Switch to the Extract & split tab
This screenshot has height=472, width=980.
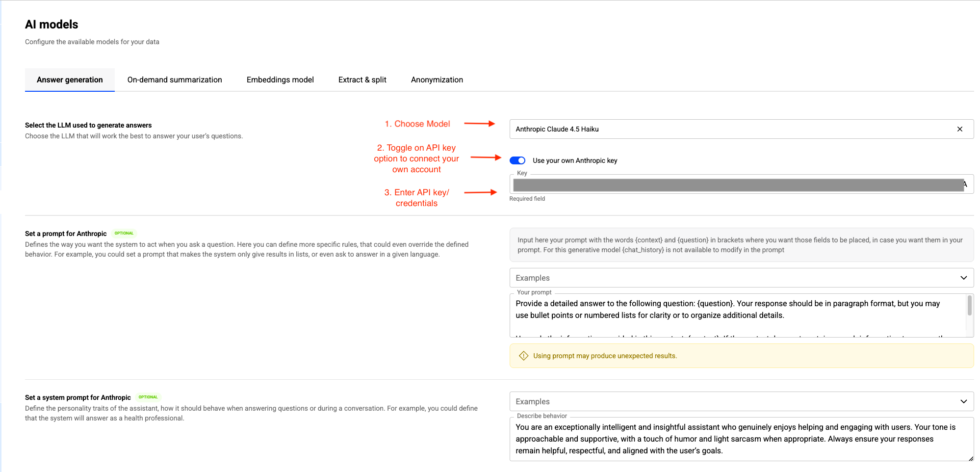point(362,79)
